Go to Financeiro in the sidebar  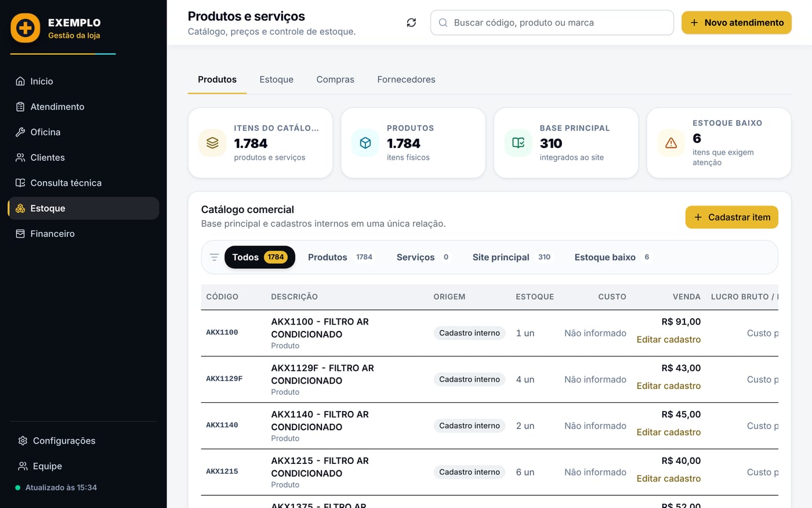click(84, 233)
